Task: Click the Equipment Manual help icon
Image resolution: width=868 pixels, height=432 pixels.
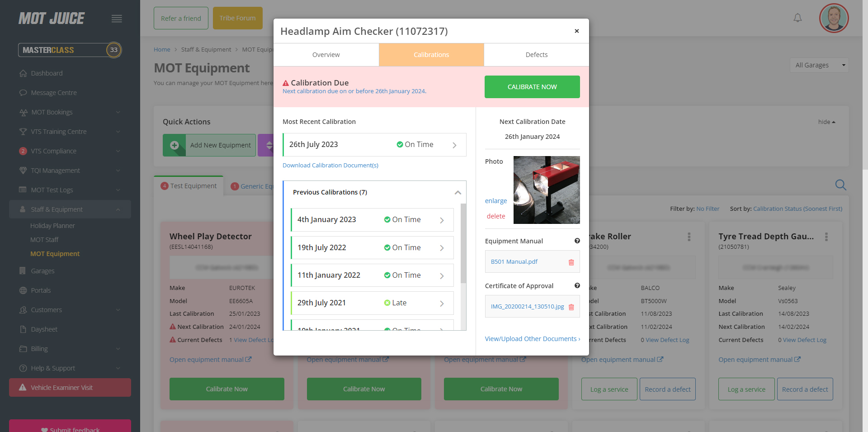Action: pos(577,241)
